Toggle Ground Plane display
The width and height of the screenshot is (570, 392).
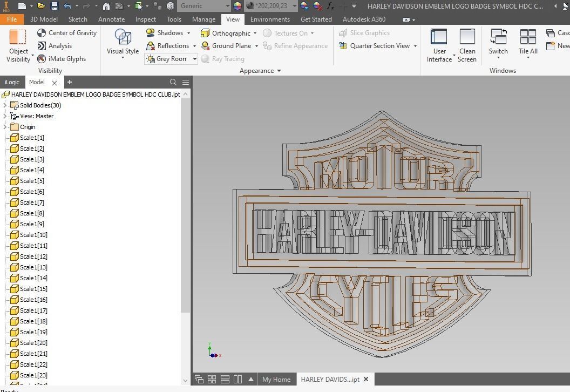227,46
